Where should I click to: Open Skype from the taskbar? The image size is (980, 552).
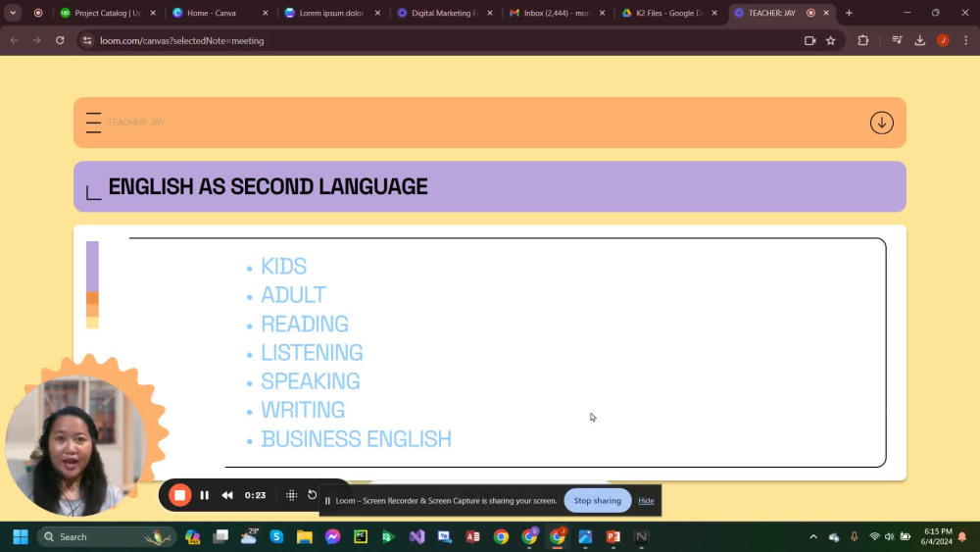click(276, 537)
